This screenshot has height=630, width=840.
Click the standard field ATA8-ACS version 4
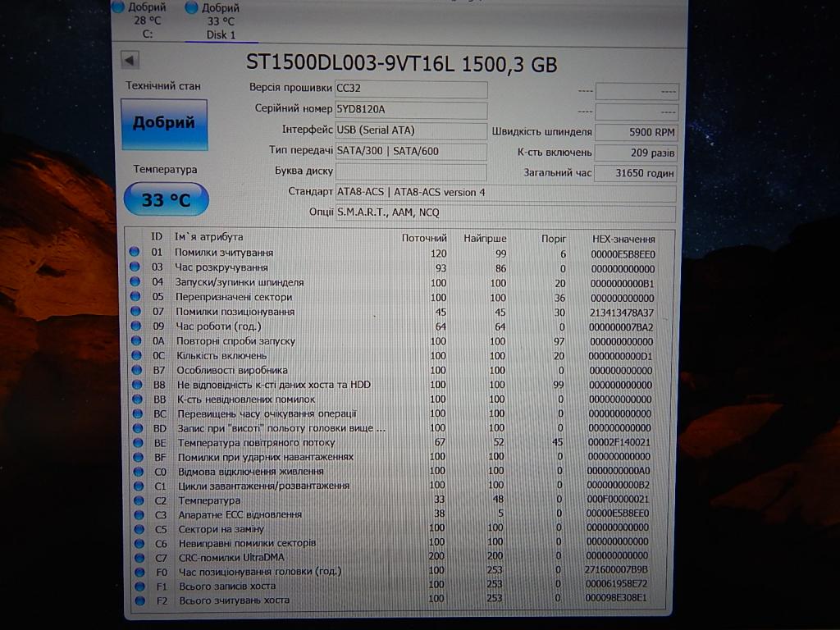point(505,192)
